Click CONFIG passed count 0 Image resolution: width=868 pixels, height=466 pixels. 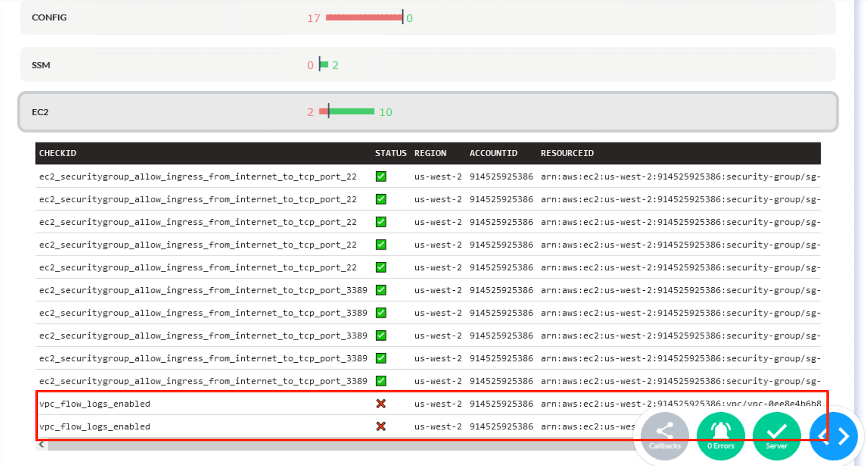(x=409, y=18)
